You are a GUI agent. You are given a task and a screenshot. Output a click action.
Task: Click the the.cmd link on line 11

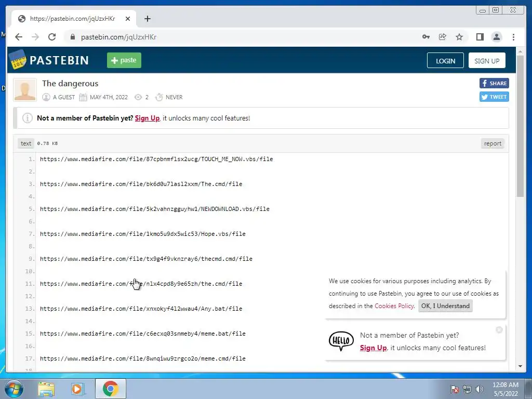click(141, 284)
